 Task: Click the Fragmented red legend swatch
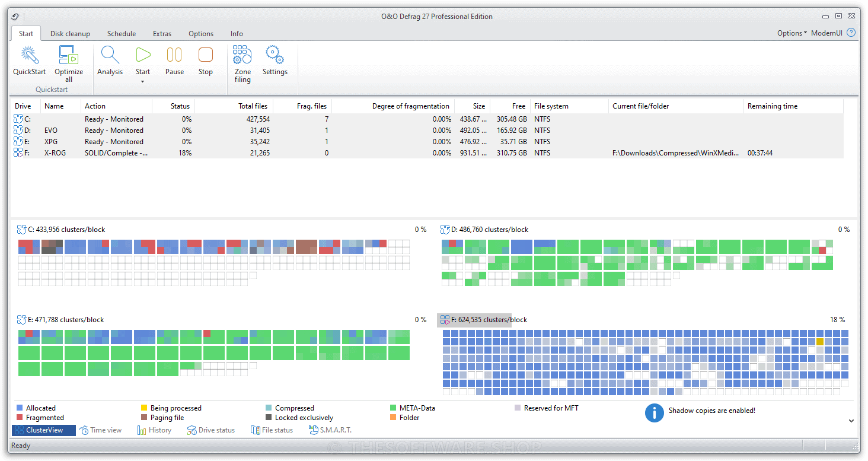pyautogui.click(x=20, y=418)
